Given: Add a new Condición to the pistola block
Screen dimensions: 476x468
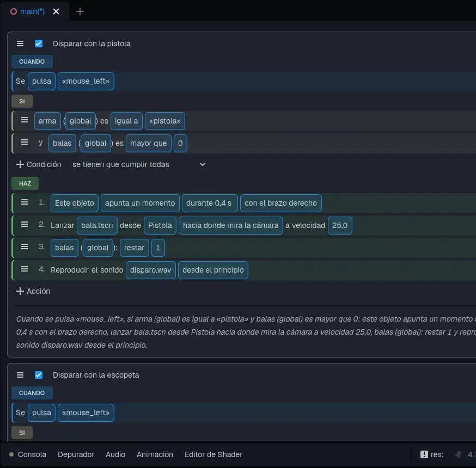Looking at the screenshot, I should (x=39, y=164).
